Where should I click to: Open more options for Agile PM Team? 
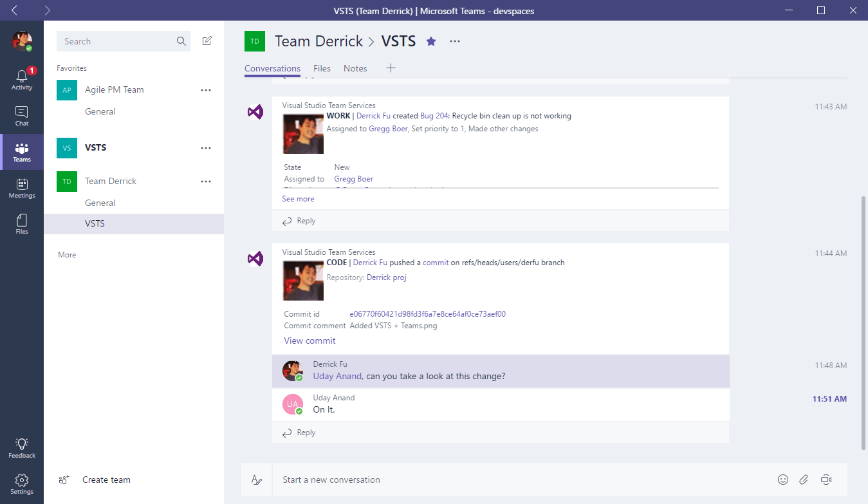click(x=206, y=90)
